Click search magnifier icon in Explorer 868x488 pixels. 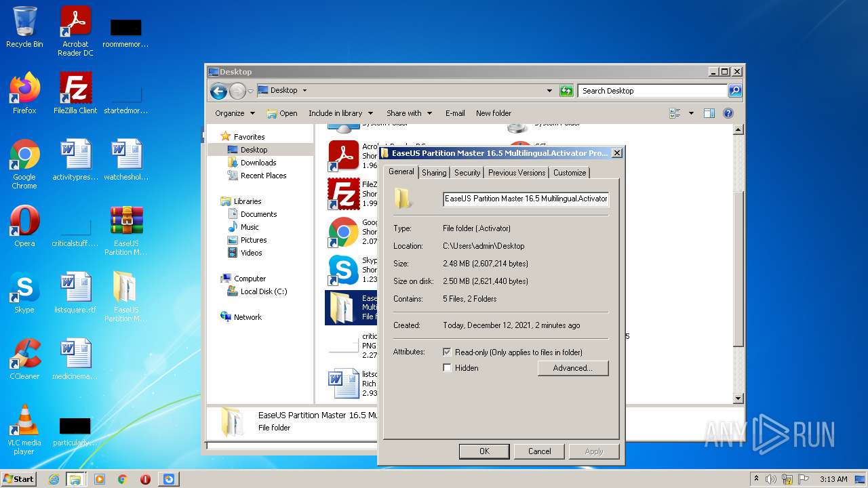coord(735,91)
